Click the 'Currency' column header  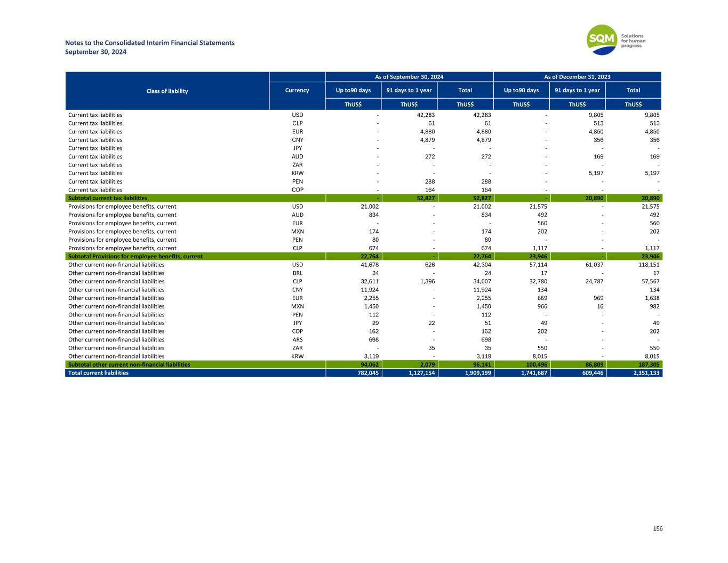pos(297,90)
